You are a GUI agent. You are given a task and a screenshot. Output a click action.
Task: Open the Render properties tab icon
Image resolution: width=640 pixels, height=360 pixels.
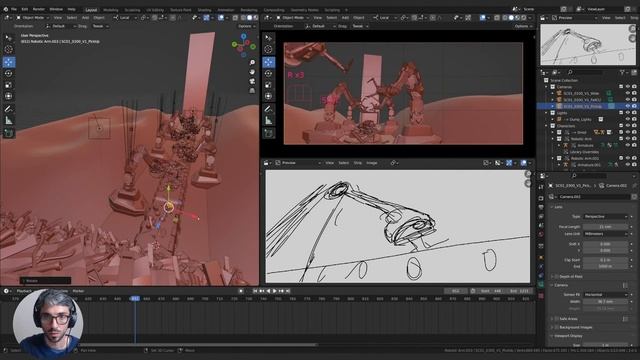[541, 198]
